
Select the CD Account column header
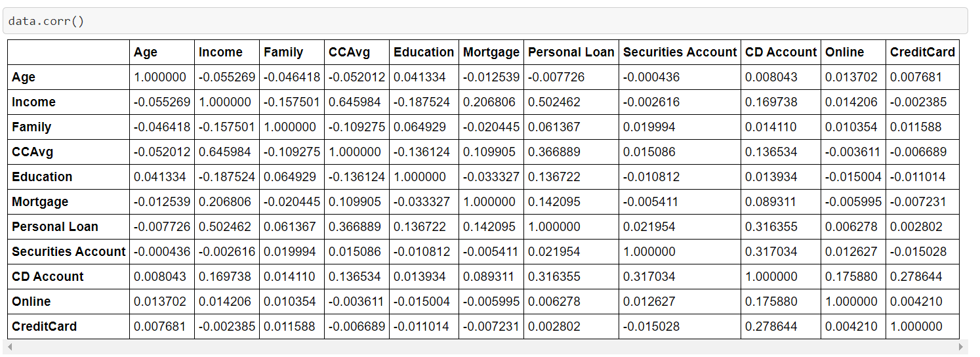pyautogui.click(x=781, y=52)
